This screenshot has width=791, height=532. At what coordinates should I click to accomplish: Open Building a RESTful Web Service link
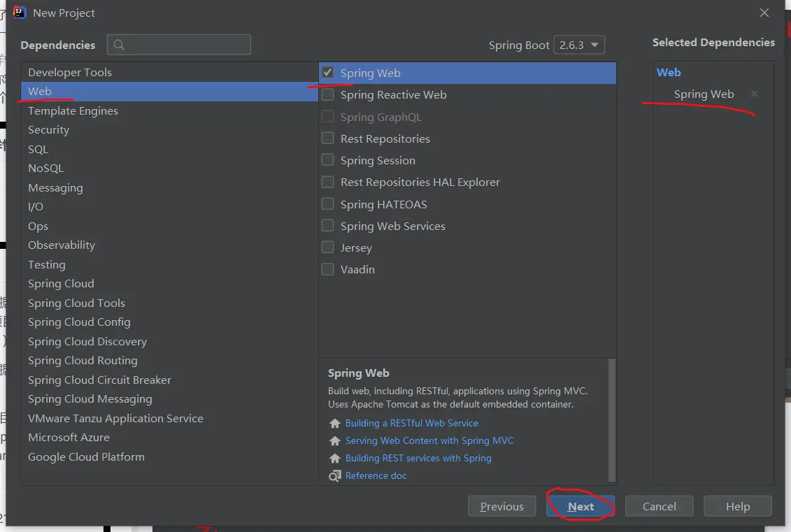[x=412, y=423]
